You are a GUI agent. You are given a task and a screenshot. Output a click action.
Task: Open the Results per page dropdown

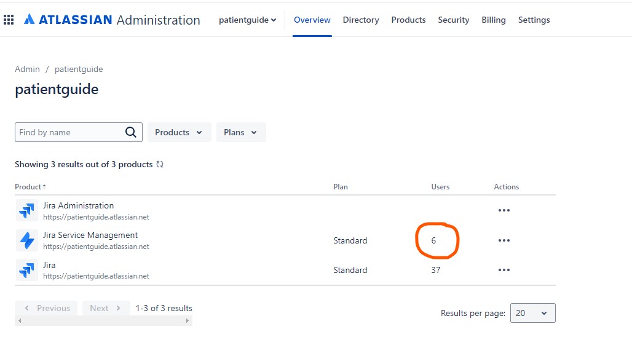pos(532,313)
